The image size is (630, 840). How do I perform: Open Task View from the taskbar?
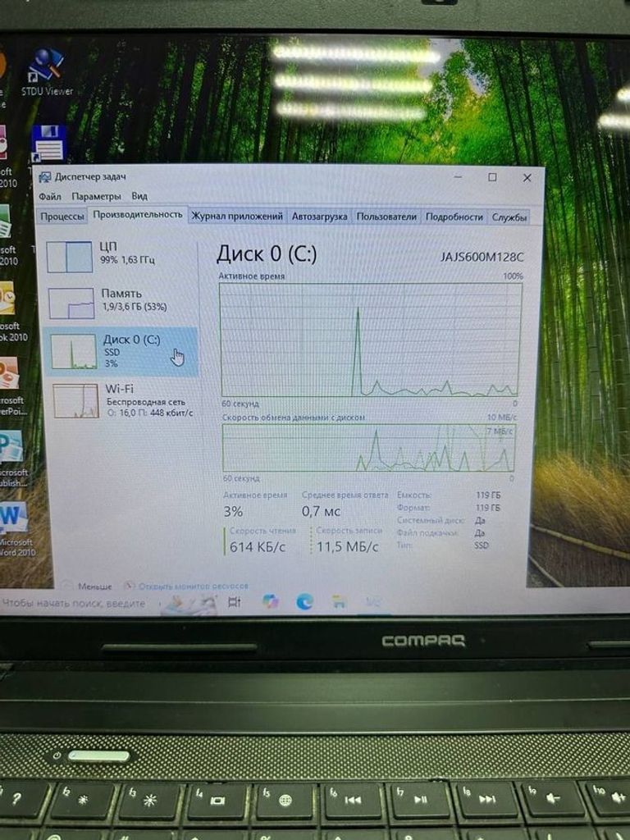point(235,601)
